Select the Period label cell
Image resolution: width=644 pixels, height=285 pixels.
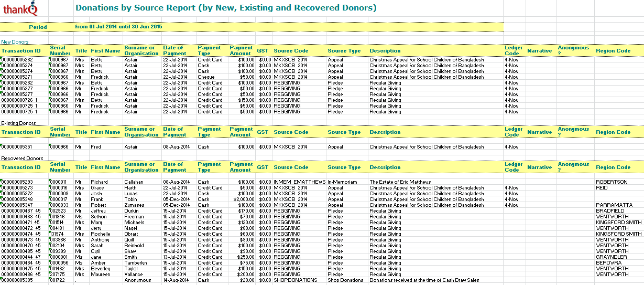(38, 27)
